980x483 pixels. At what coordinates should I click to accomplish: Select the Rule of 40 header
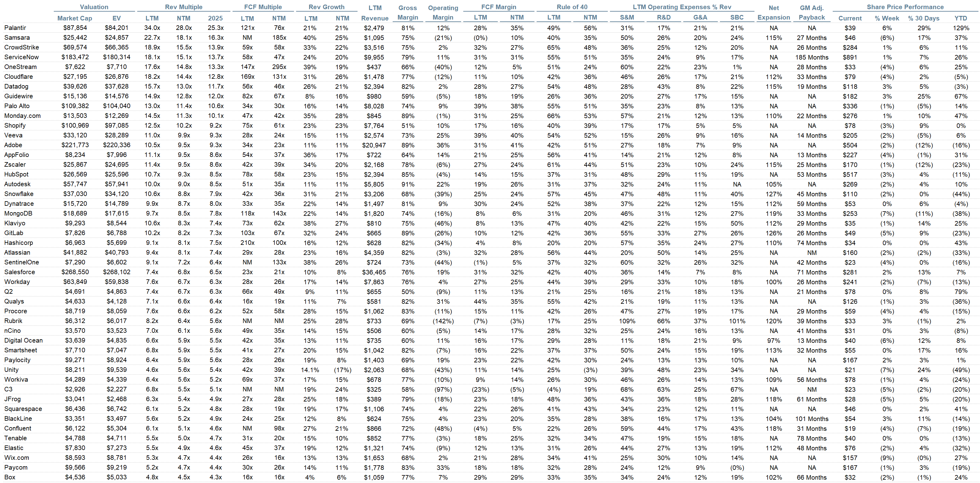572,7
